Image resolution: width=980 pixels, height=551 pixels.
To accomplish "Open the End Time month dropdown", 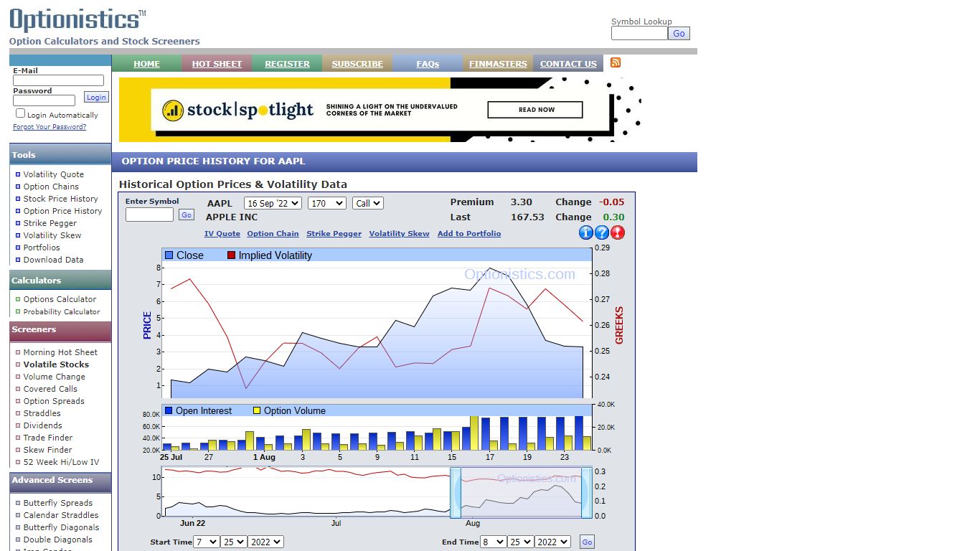I will 494,542.
